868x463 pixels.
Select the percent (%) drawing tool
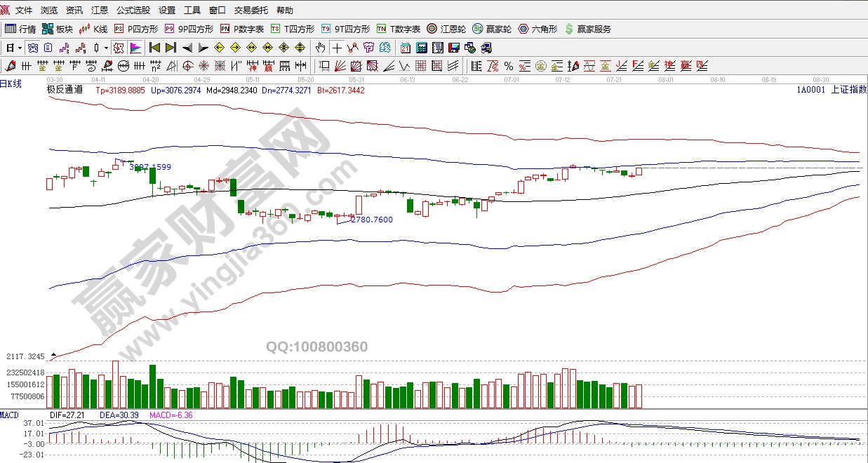(509, 67)
